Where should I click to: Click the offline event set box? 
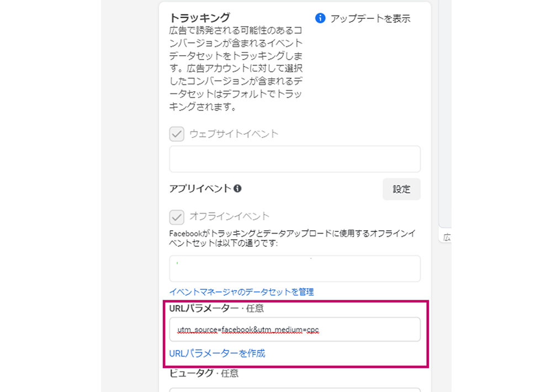click(295, 269)
